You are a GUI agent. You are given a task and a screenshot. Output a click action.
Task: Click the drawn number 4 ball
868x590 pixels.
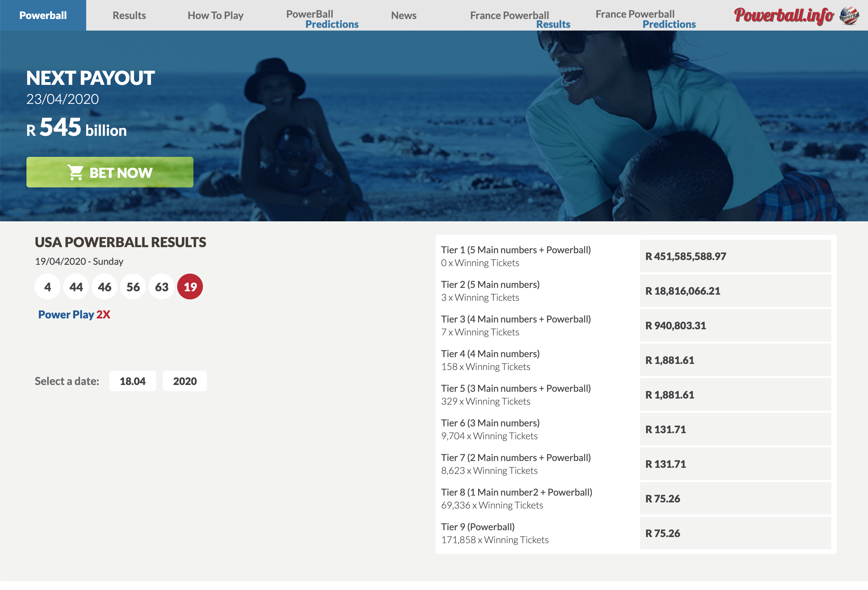tap(48, 287)
